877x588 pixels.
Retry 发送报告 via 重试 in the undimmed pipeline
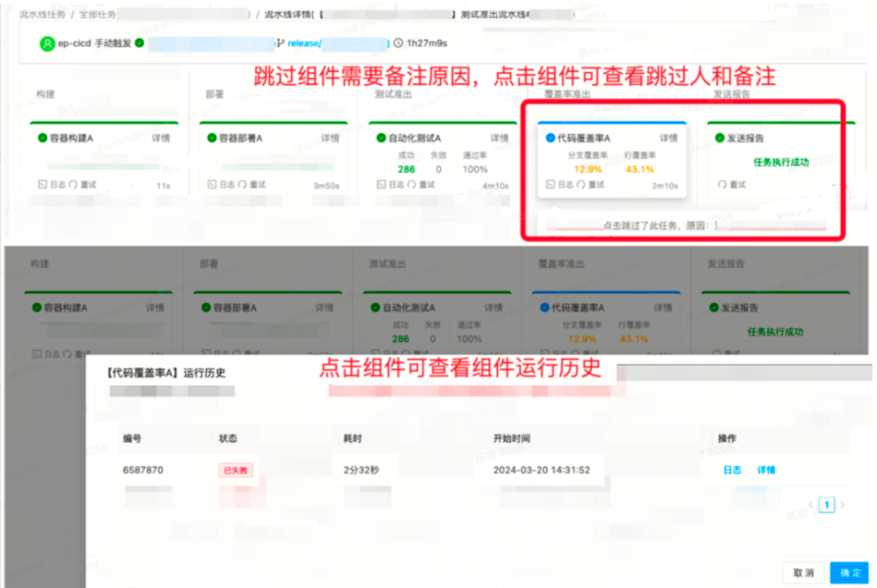pyautogui.click(x=732, y=184)
